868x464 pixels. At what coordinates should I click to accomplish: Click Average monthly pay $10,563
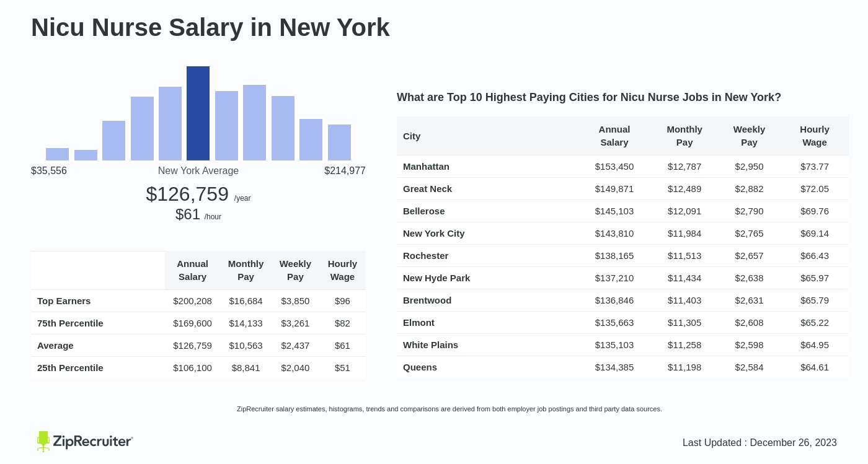click(246, 345)
